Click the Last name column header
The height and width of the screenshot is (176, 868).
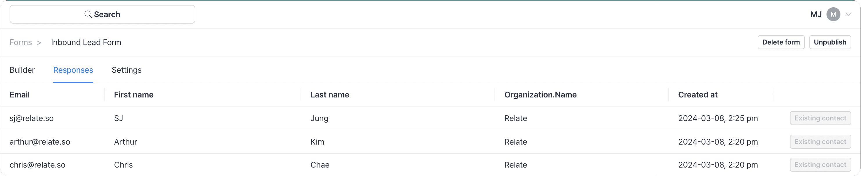pyautogui.click(x=330, y=95)
